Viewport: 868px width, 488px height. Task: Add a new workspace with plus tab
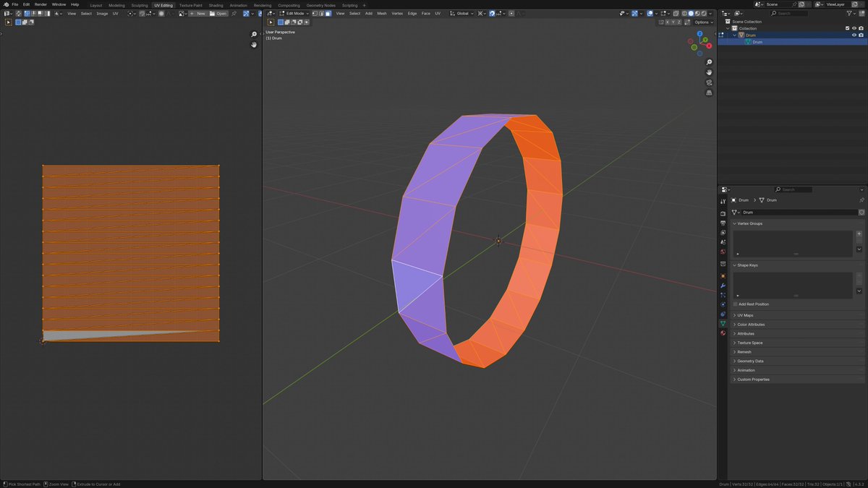[x=364, y=5]
